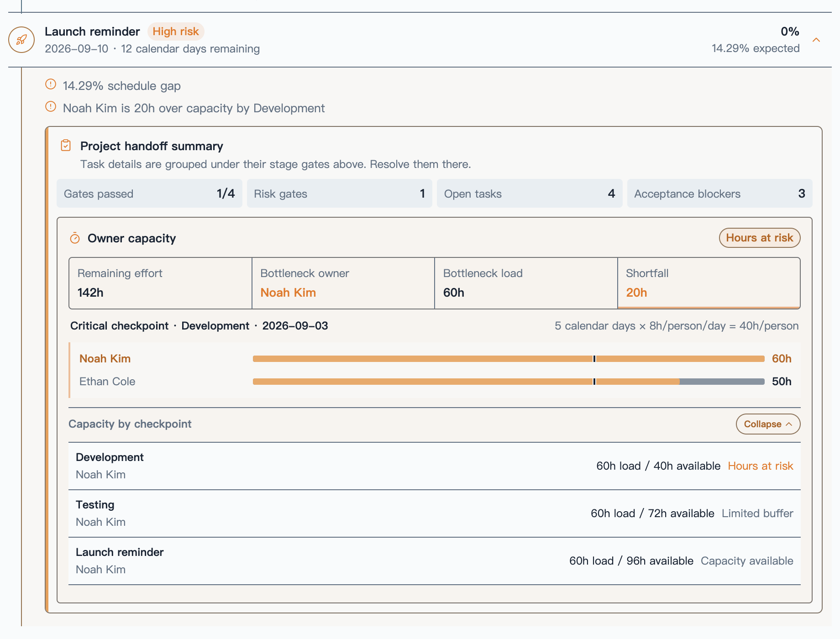Select the Gates passed 1/4 stat

[149, 194]
